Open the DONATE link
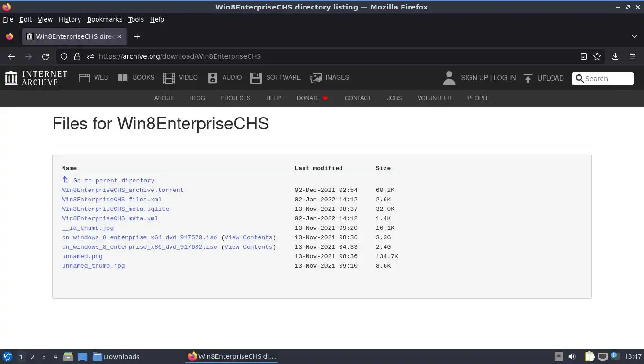This screenshot has height=364, width=644. click(313, 98)
